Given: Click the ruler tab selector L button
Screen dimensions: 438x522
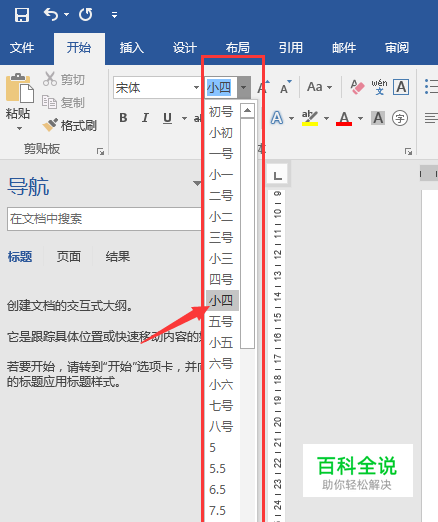Looking at the screenshot, I should click(278, 175).
